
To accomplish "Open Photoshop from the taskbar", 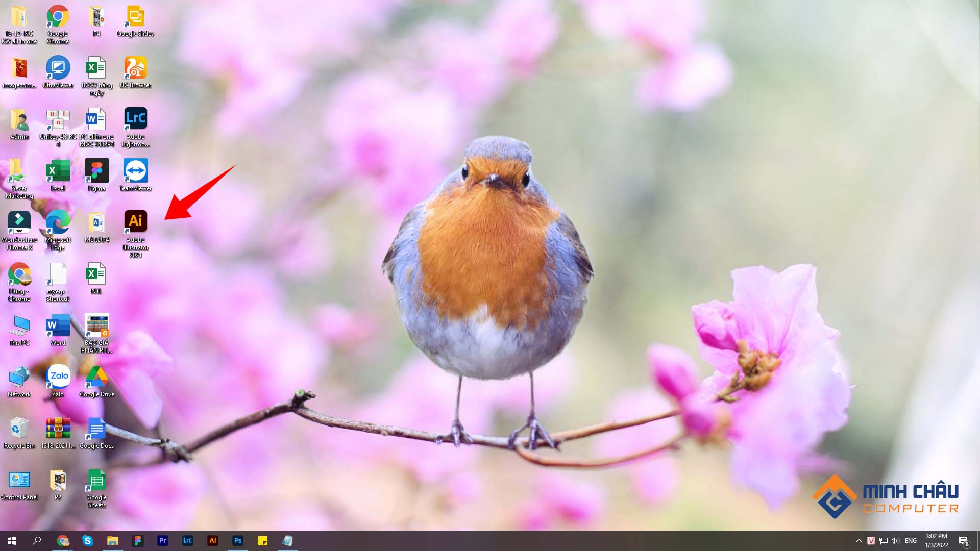I will 238,541.
